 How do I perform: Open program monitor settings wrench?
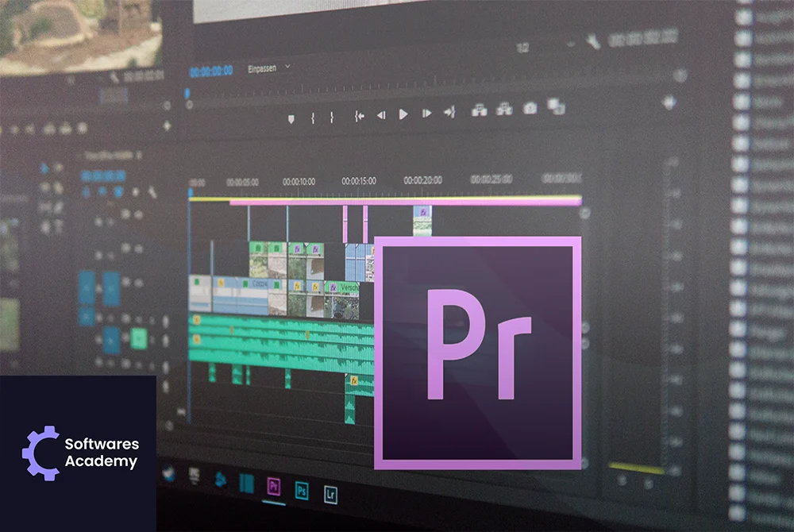click(593, 41)
